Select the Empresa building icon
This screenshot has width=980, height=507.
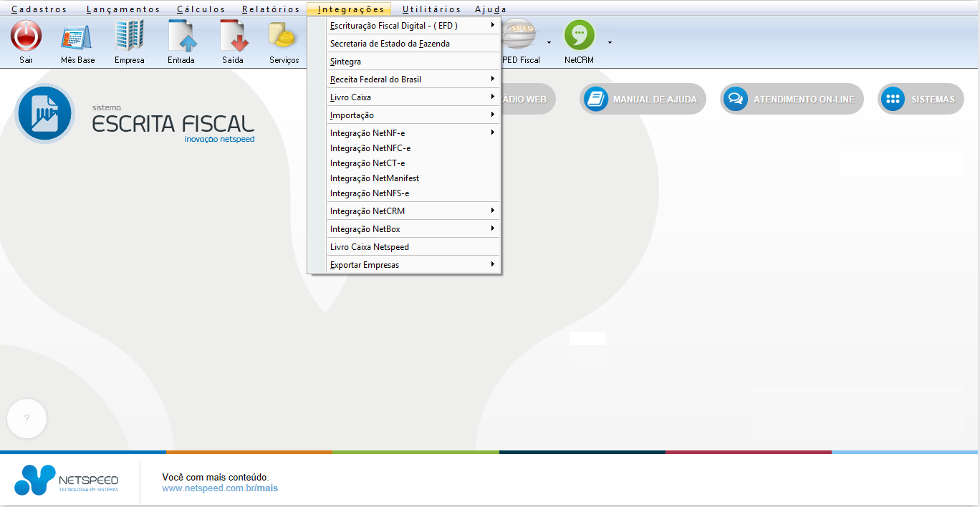pos(130,36)
